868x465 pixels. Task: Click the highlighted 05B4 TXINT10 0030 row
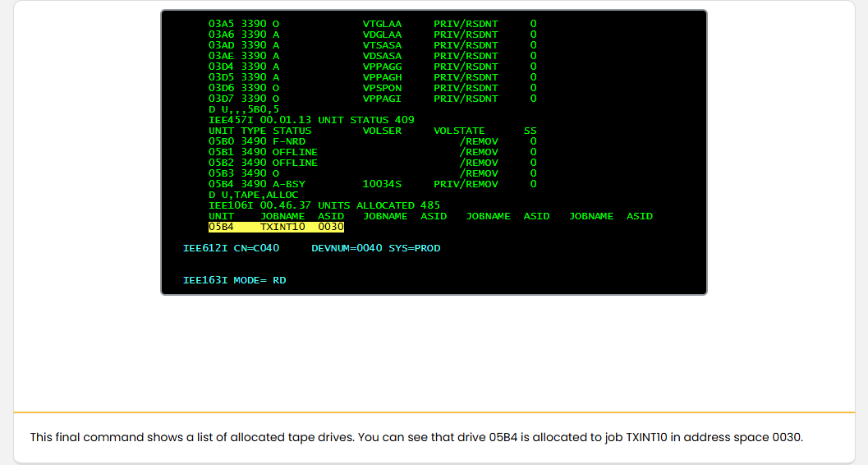click(276, 227)
